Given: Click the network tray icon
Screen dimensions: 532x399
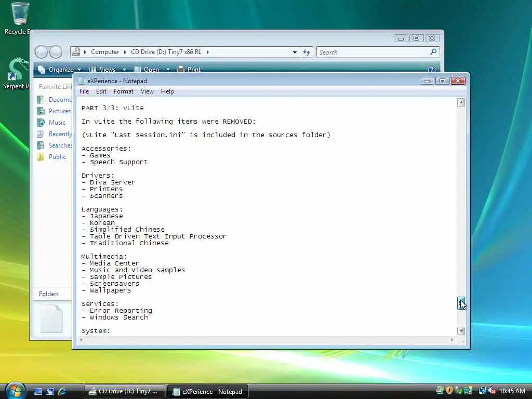Looking at the screenshot, I should pos(482,391).
